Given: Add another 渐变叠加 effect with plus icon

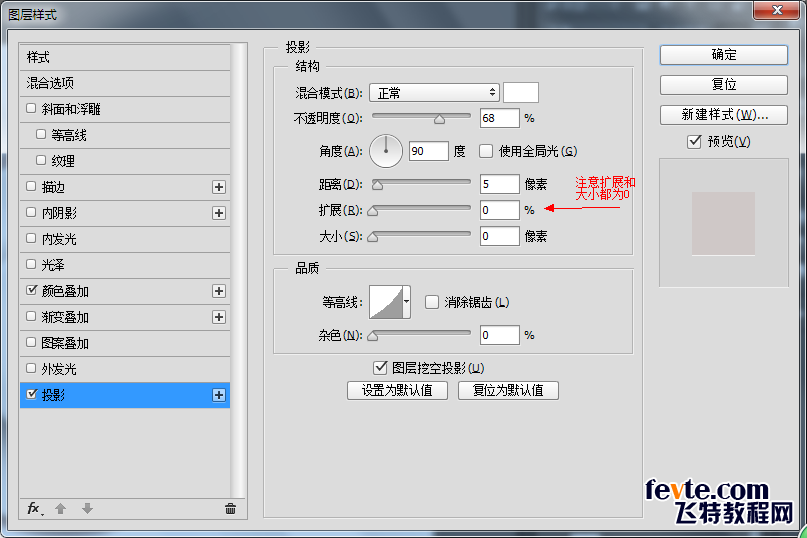Looking at the screenshot, I should click(x=219, y=317).
